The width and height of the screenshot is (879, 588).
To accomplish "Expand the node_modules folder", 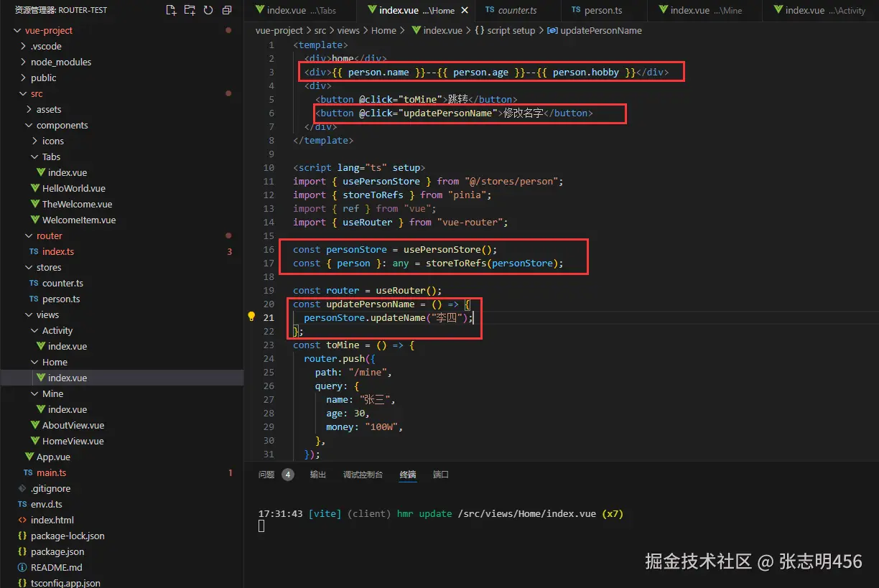I will [x=23, y=62].
